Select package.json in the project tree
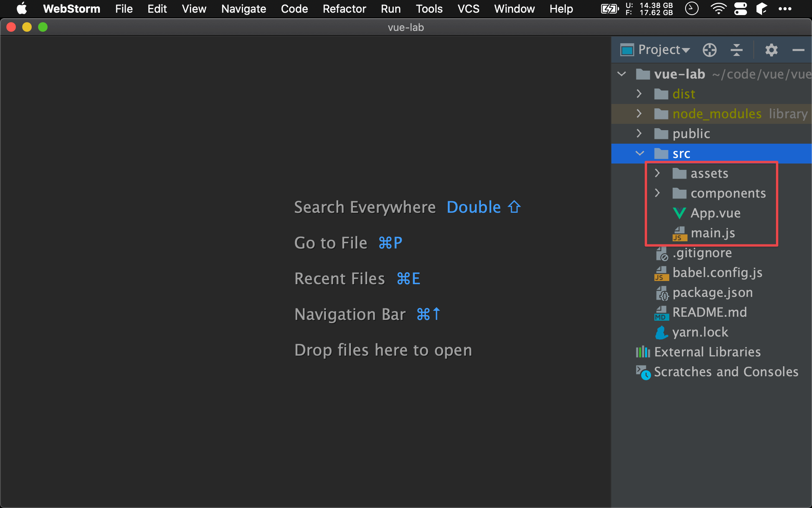The width and height of the screenshot is (812, 508). pos(712,292)
